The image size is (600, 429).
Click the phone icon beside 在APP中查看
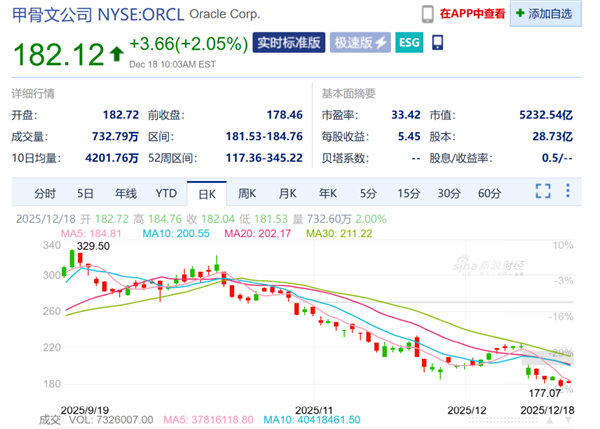(x=427, y=13)
